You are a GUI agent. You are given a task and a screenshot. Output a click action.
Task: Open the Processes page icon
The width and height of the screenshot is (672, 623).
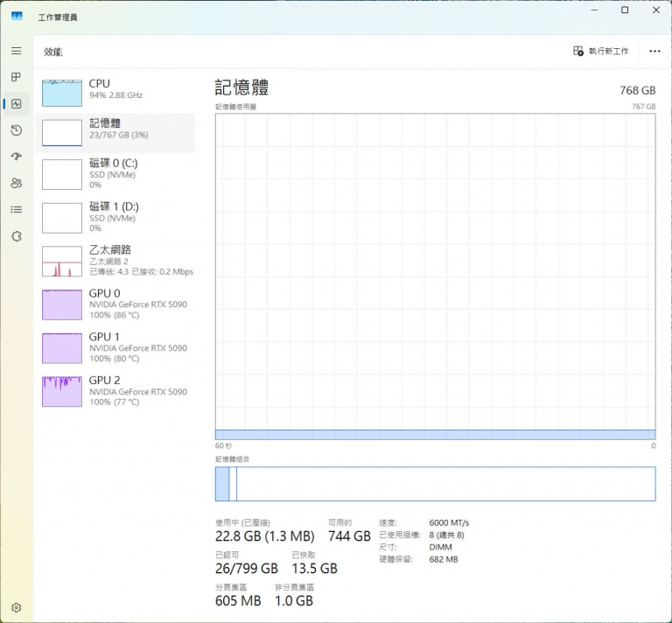pyautogui.click(x=16, y=78)
